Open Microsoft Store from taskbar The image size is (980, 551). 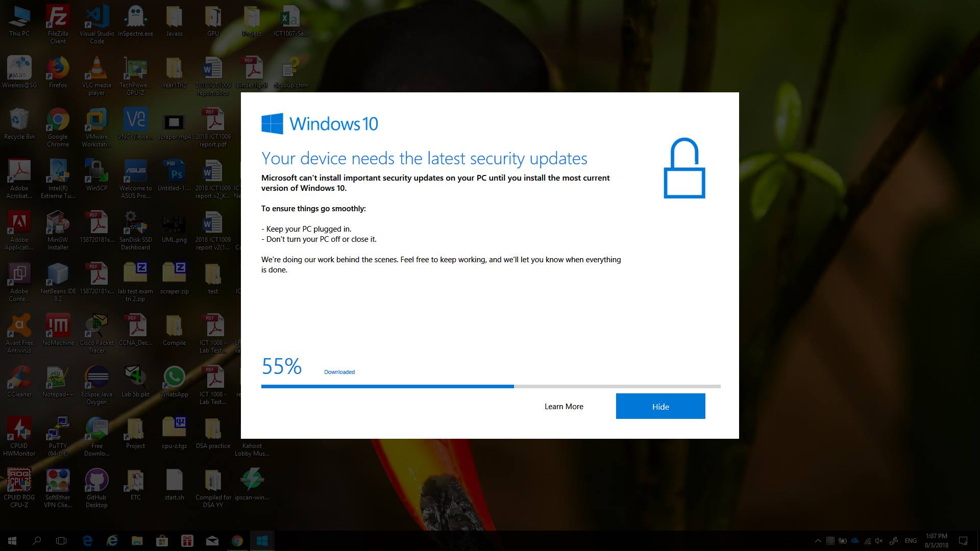tap(162, 541)
